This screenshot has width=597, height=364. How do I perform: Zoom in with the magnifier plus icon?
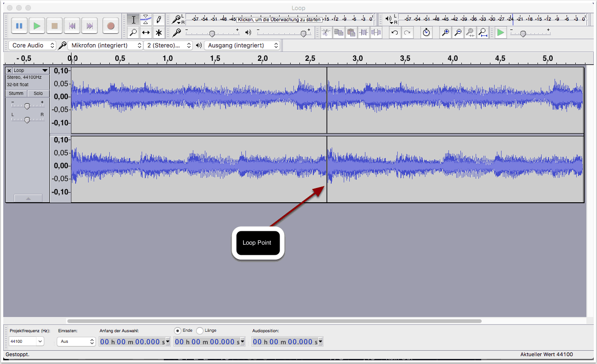(x=445, y=33)
